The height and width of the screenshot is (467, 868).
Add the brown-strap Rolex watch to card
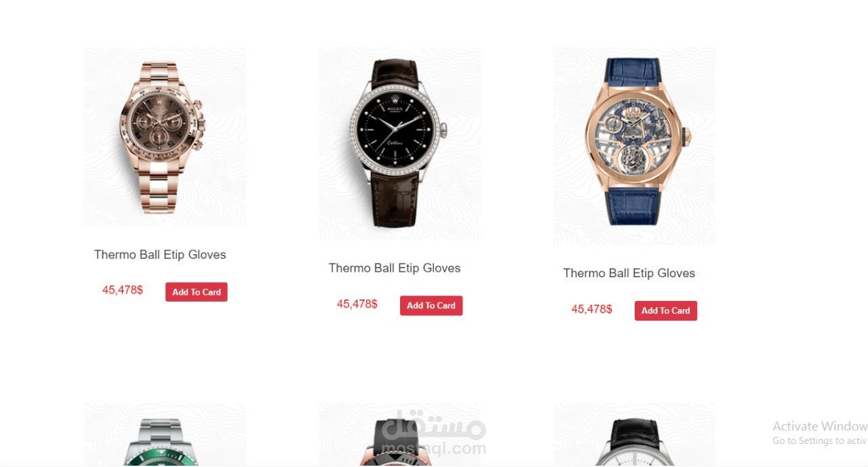[x=431, y=306]
